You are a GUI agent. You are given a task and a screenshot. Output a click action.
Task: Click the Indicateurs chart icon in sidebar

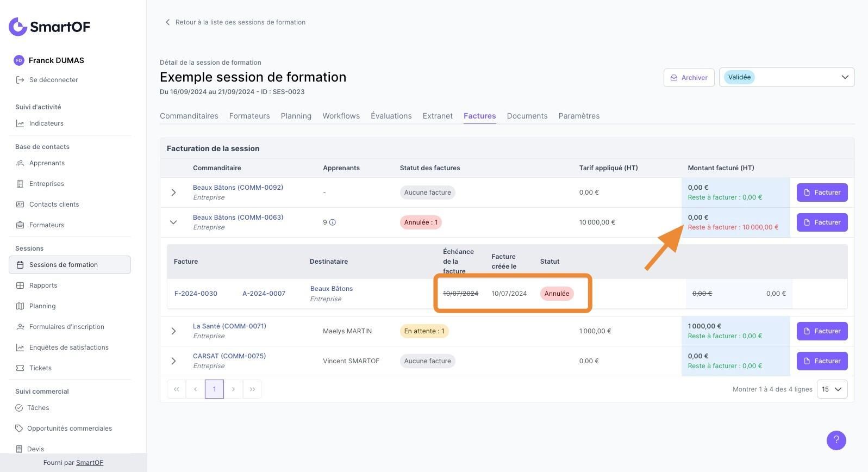20,123
